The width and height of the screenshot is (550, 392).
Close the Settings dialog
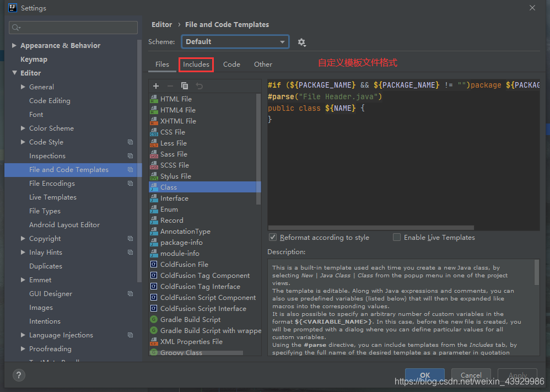click(x=532, y=8)
